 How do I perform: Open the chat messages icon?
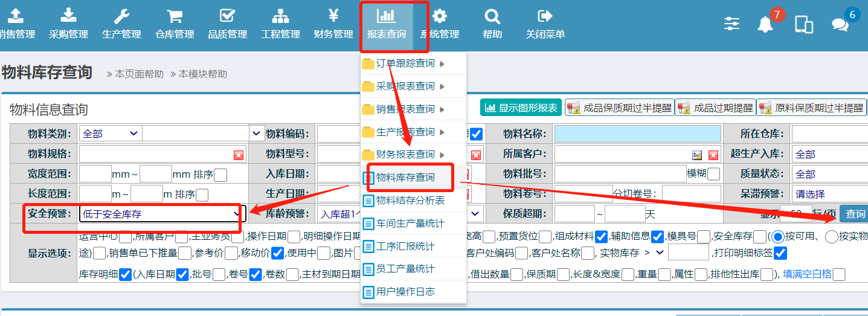pyautogui.click(x=840, y=24)
